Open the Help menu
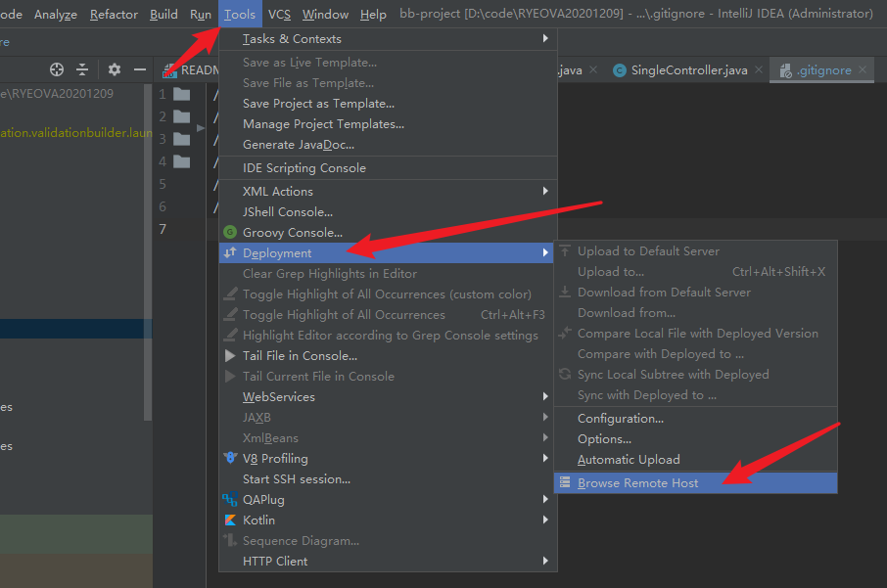 tap(373, 14)
